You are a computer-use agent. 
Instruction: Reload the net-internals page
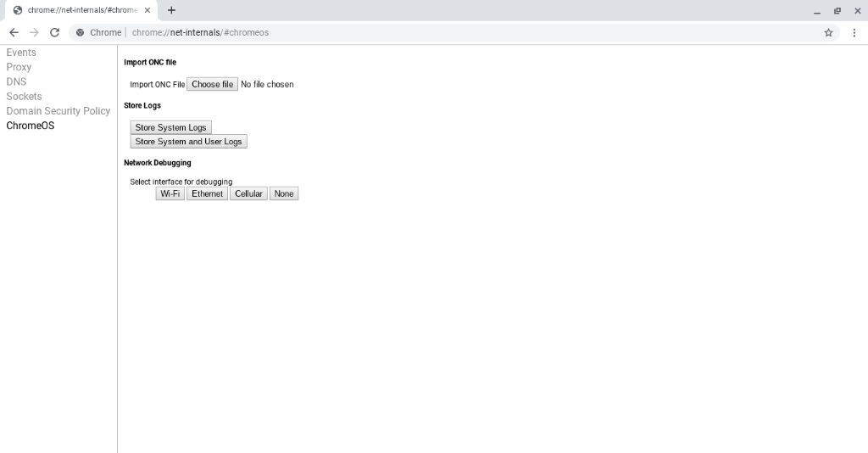(54, 32)
